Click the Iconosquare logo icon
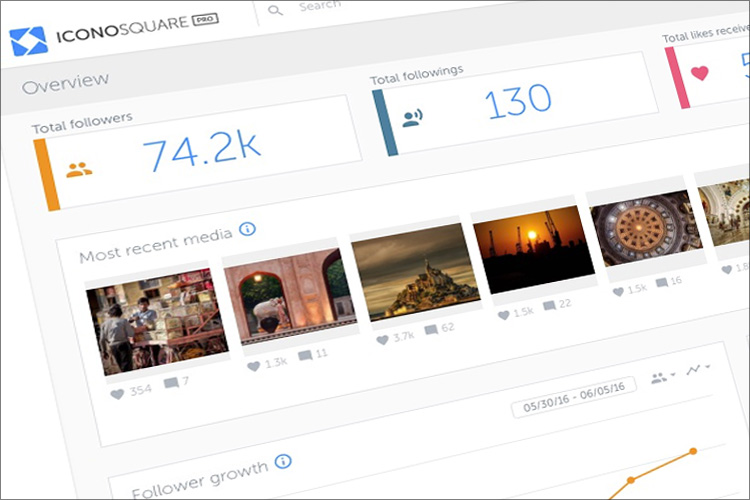 tap(29, 41)
